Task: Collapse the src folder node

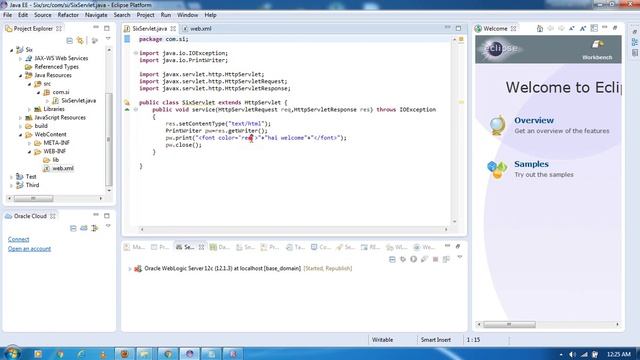Action: 29,84
